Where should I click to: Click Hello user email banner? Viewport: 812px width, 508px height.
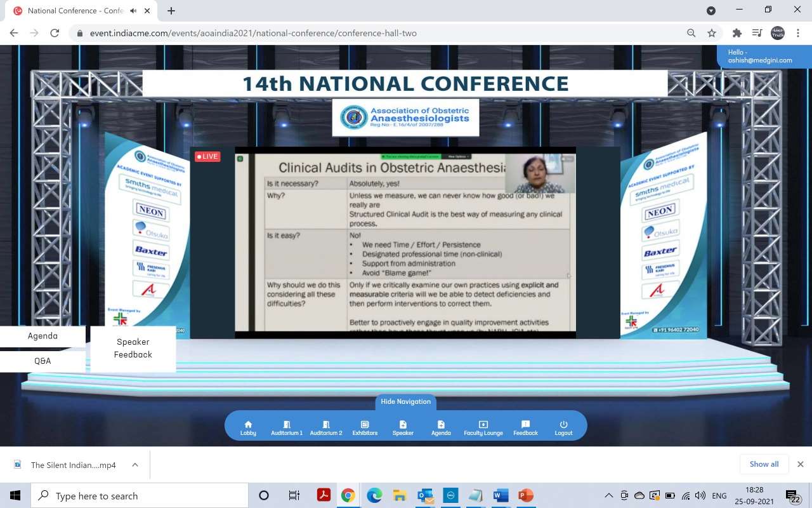coord(765,57)
